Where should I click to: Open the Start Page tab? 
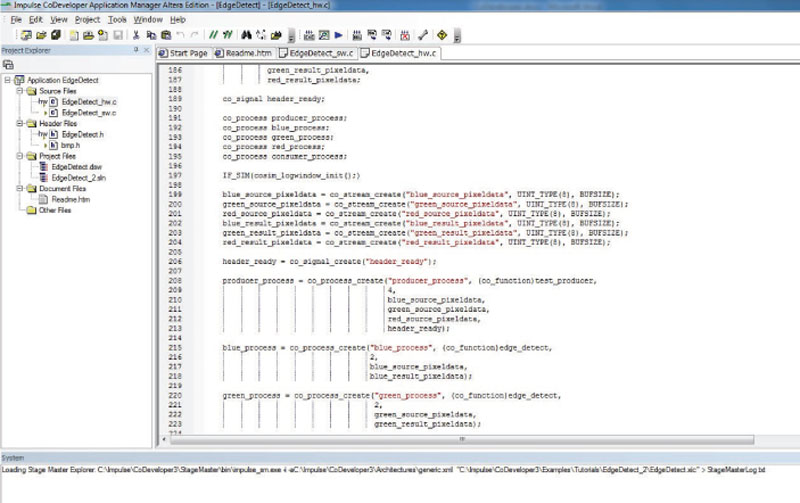pyautogui.click(x=188, y=52)
